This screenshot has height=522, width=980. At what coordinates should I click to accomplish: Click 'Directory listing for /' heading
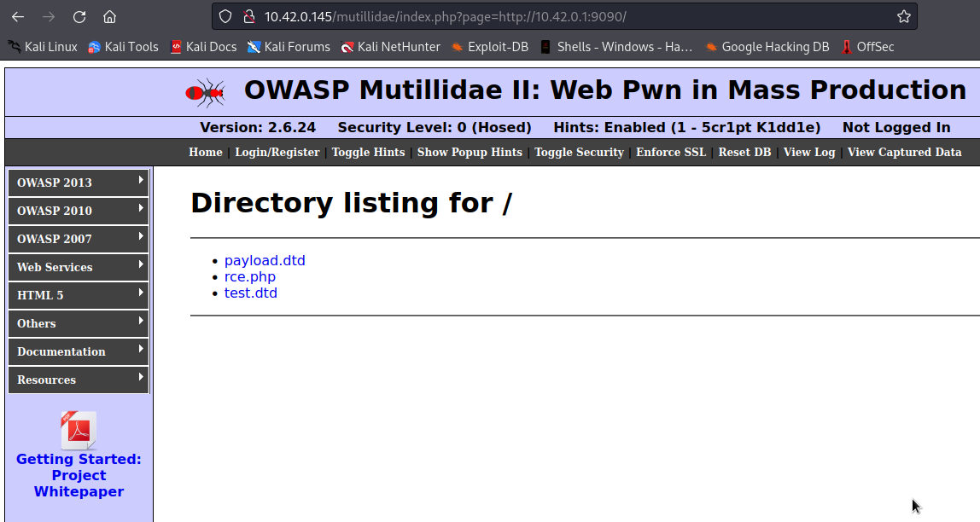351,203
